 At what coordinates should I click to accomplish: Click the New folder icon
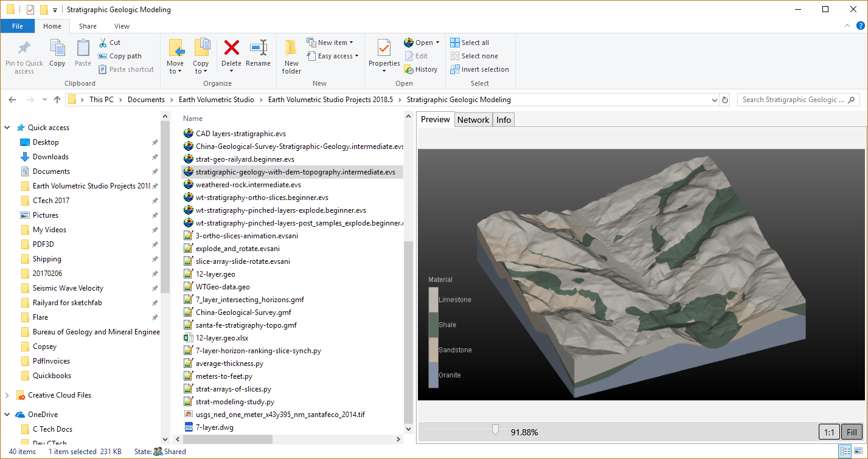click(x=291, y=48)
